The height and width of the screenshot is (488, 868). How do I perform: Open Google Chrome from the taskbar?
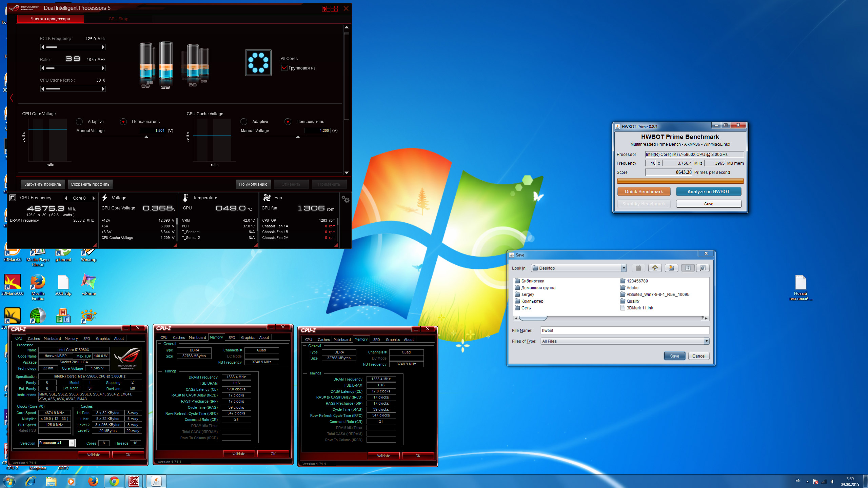click(114, 481)
